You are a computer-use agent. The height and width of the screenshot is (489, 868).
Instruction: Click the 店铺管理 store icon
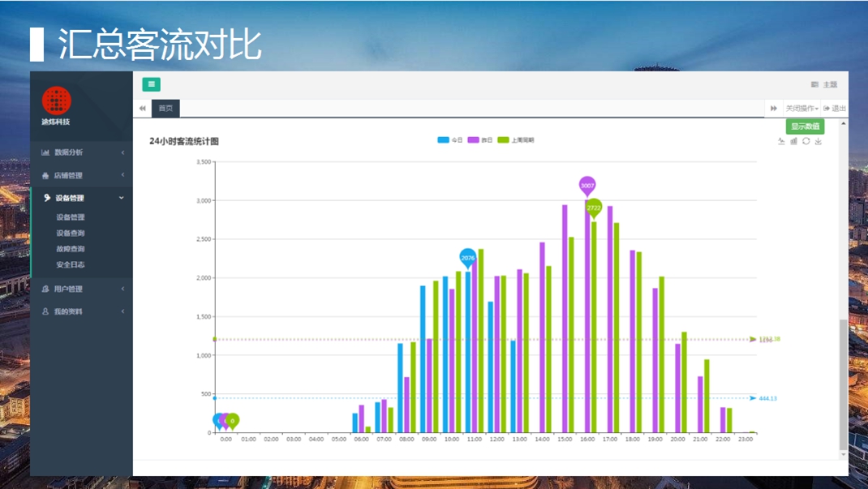click(x=45, y=175)
